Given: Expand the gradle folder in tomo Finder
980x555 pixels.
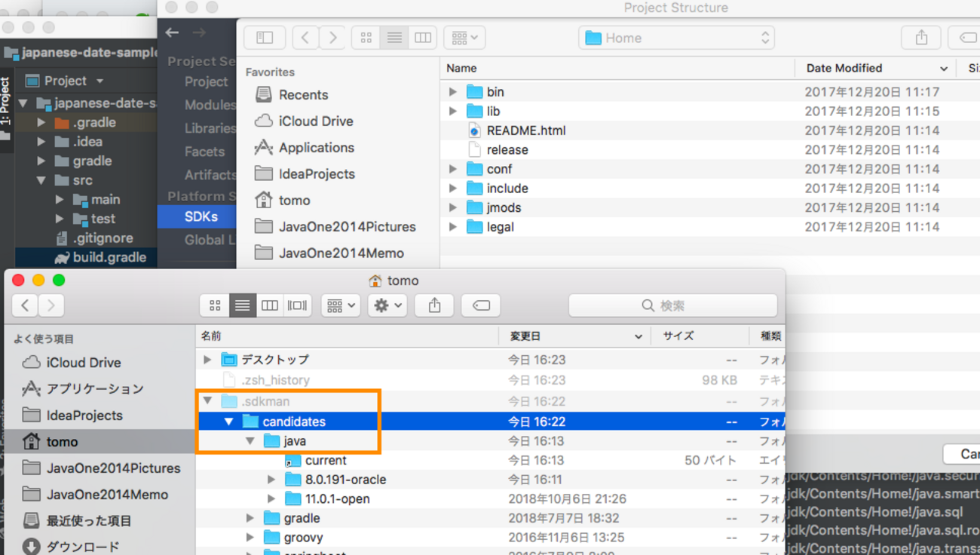Looking at the screenshot, I should (250, 518).
